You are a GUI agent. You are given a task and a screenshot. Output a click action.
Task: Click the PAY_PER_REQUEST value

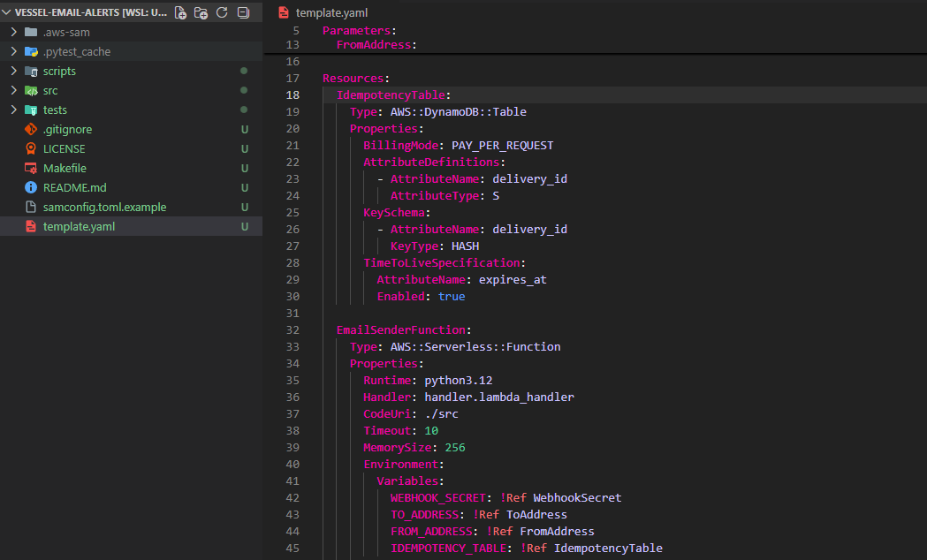coord(503,146)
